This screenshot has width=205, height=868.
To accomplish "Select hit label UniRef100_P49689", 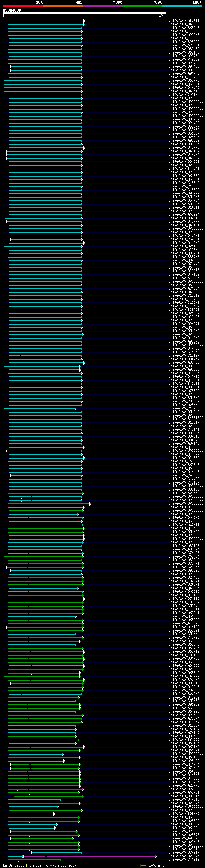I will click(x=184, y=60).
